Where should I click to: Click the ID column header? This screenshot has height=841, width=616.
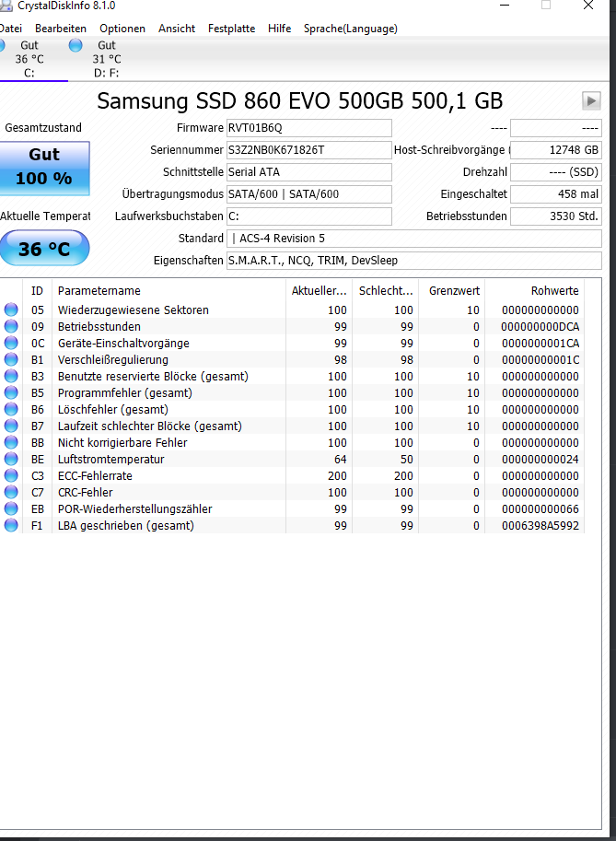point(37,291)
